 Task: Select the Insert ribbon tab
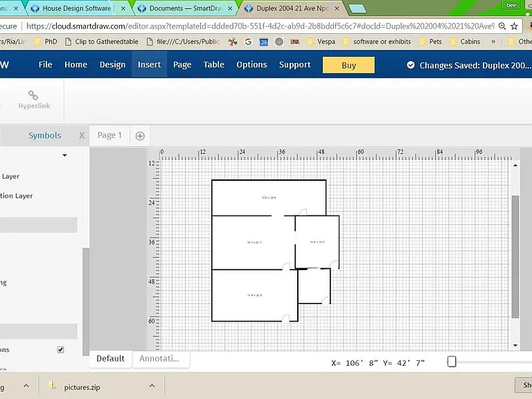[150, 64]
